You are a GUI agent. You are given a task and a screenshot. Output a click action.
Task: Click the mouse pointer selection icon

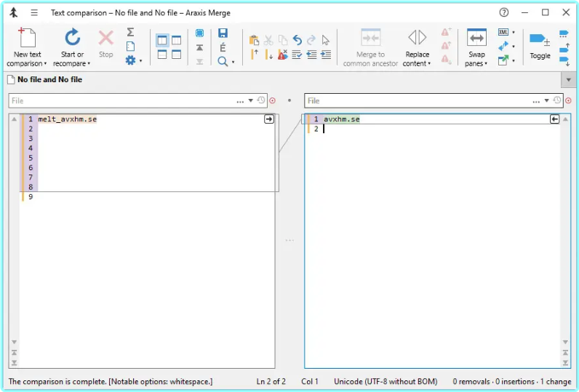325,40
